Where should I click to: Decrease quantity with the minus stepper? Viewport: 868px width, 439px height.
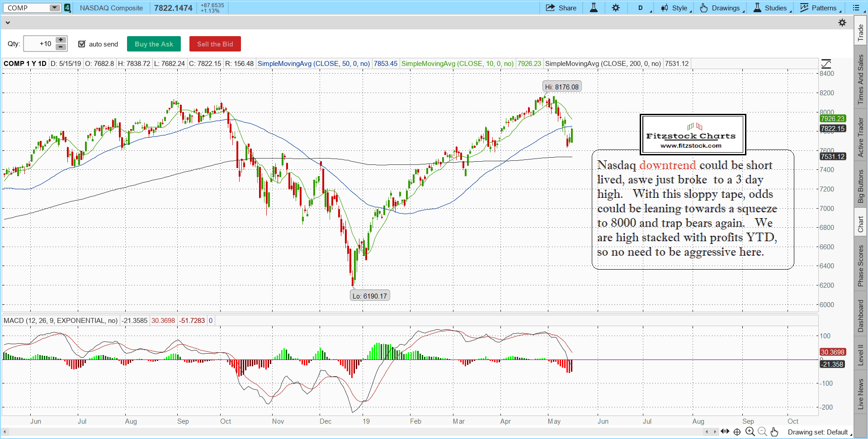(x=61, y=47)
